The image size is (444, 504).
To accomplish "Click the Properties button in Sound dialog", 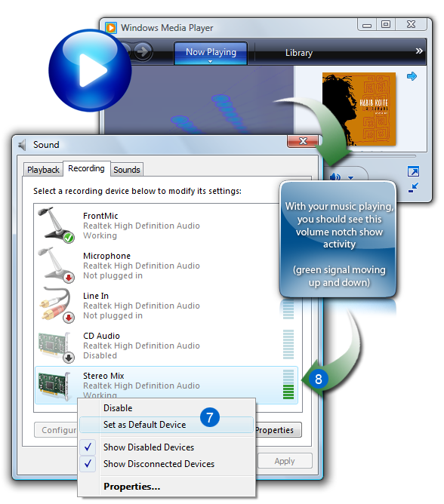I will tap(279, 430).
